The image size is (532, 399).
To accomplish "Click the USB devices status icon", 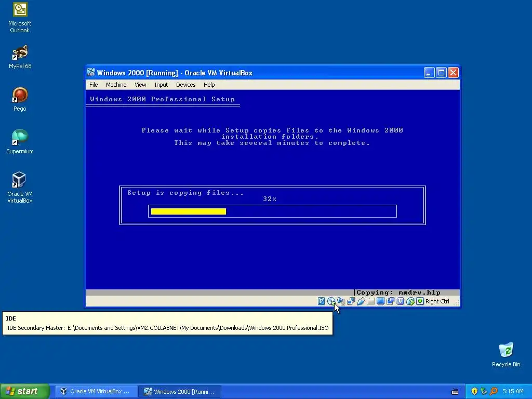I will 361,301.
